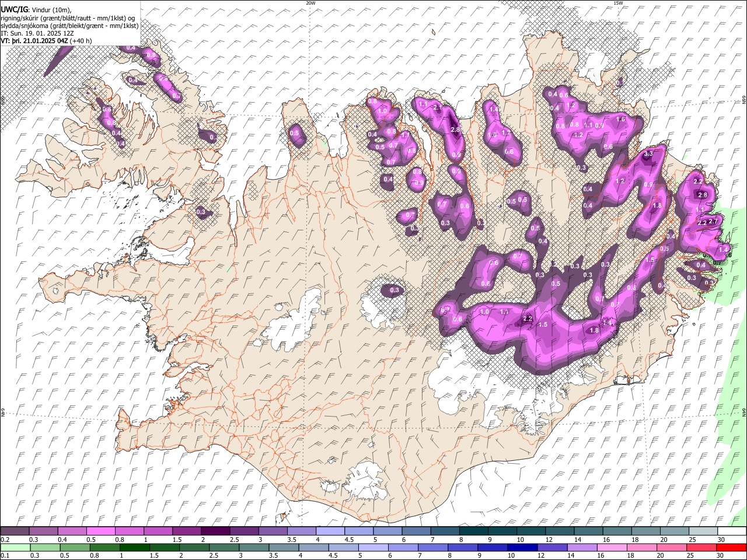
Task: Click the '20W' longitude label
Action: click(310, 3)
